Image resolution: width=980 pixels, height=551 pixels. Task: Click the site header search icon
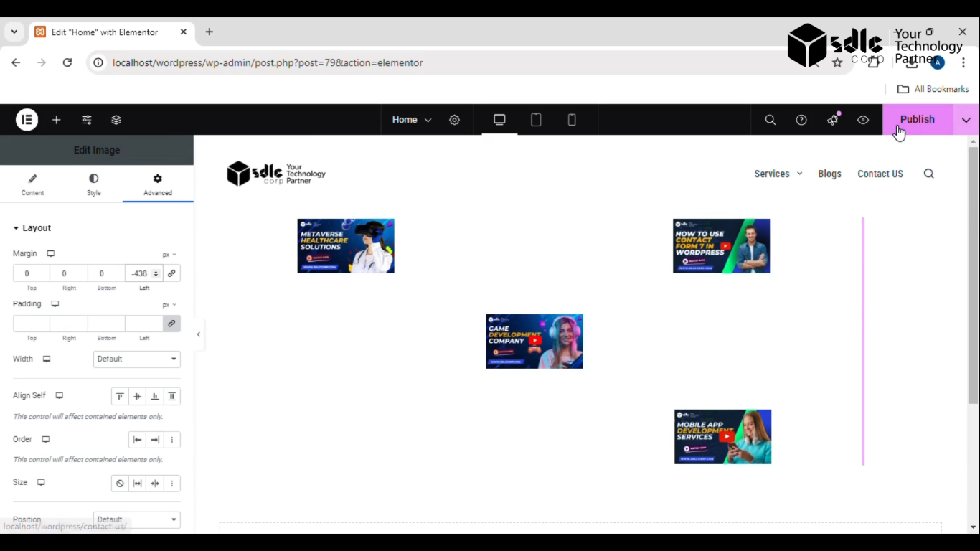point(928,174)
